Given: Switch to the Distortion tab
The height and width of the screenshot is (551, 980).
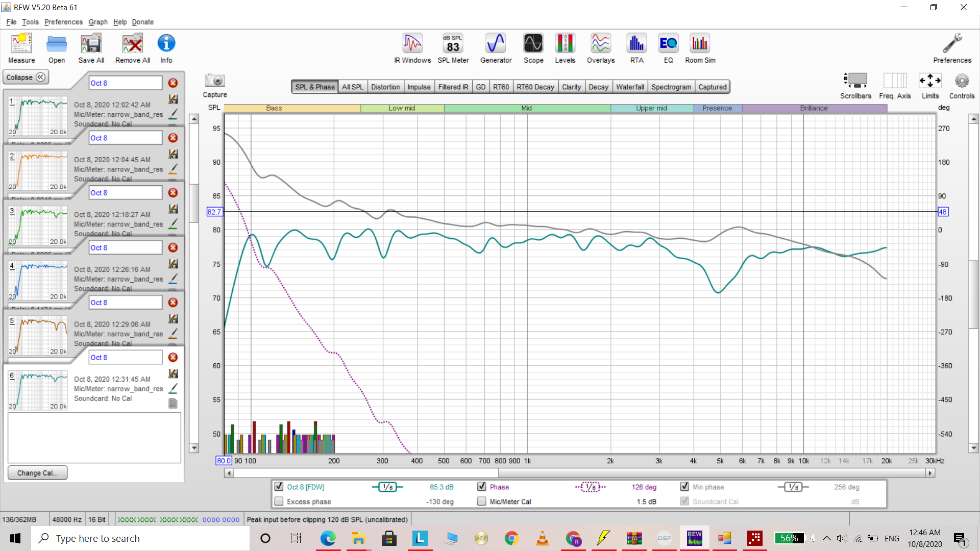Looking at the screenshot, I should [x=385, y=87].
